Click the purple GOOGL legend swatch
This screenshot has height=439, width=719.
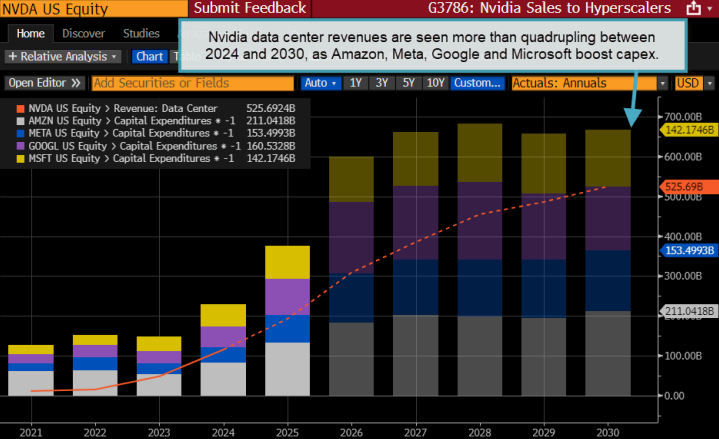(x=21, y=144)
